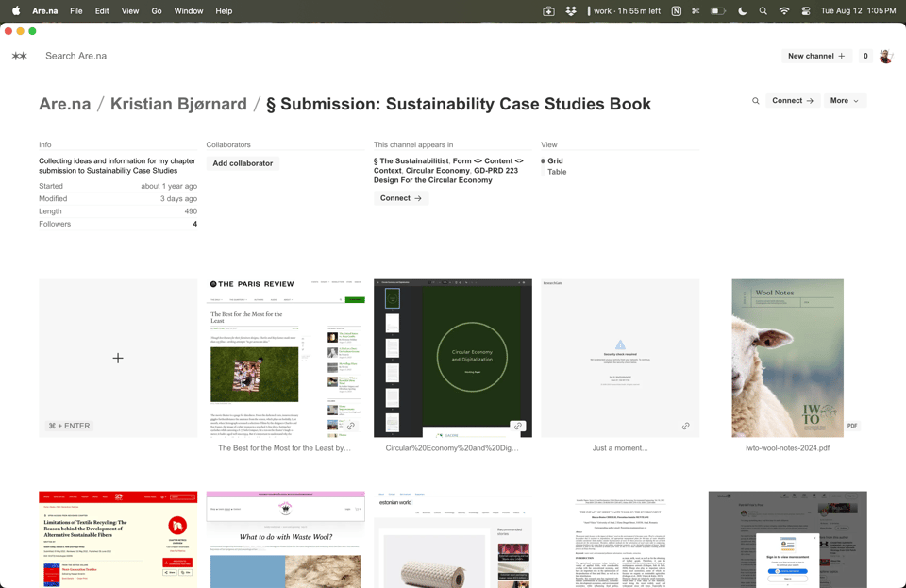Click the scissors icon in menu bar
This screenshot has height=588, width=906.
click(696, 11)
